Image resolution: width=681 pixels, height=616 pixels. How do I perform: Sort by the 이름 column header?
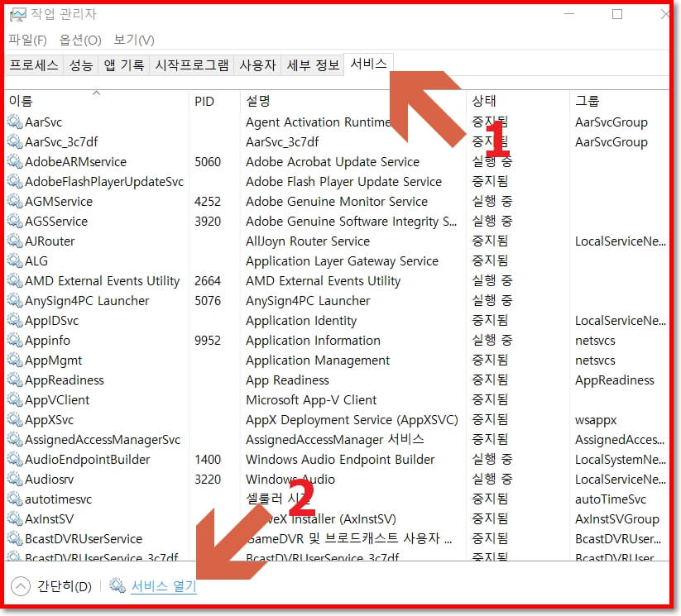97,101
